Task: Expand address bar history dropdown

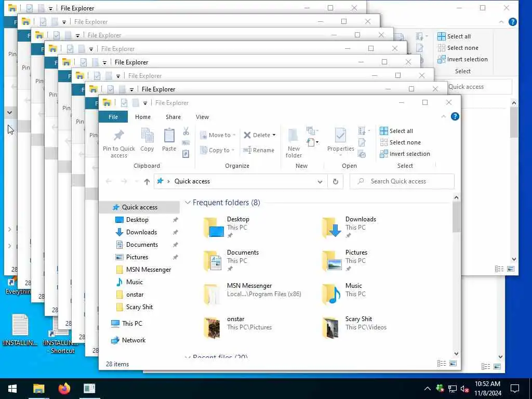Action: [x=320, y=181]
